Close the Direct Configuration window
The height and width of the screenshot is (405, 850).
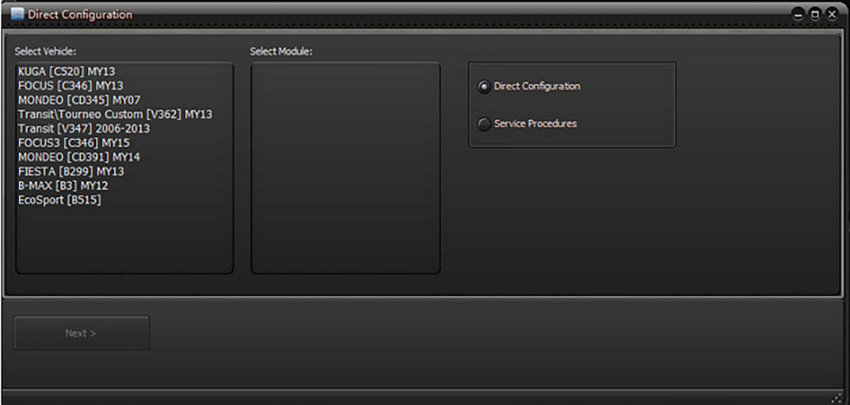pos(832,15)
